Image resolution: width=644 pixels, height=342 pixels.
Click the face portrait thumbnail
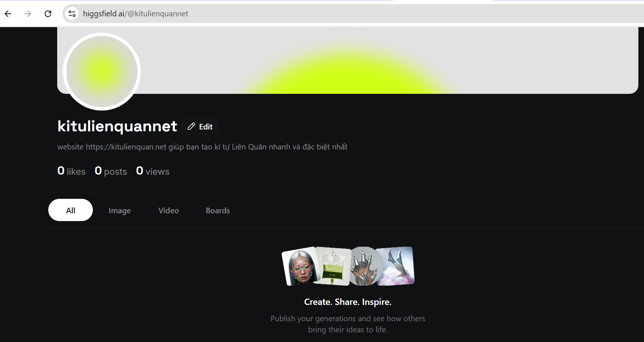coord(300,266)
